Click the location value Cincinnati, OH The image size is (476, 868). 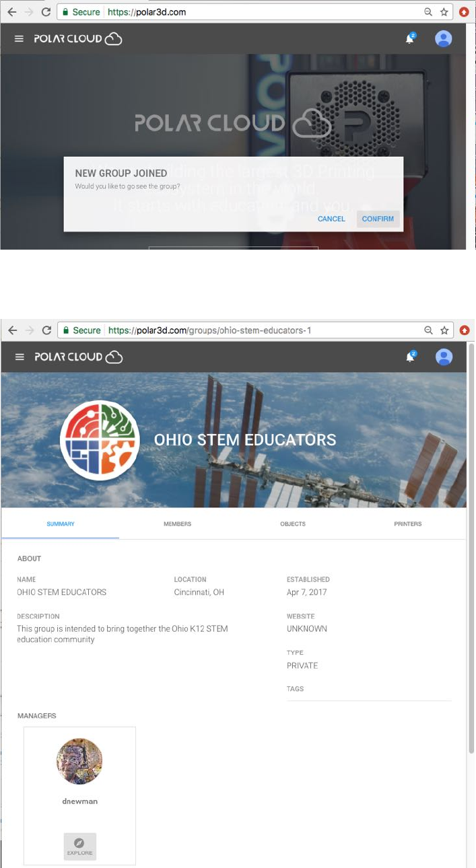click(x=199, y=593)
